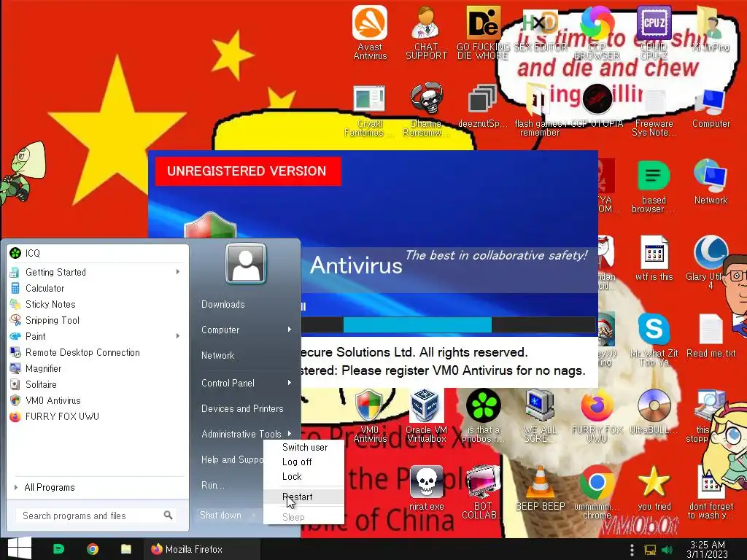
Task: Launch Solitaire from Start menu
Action: 96,384
